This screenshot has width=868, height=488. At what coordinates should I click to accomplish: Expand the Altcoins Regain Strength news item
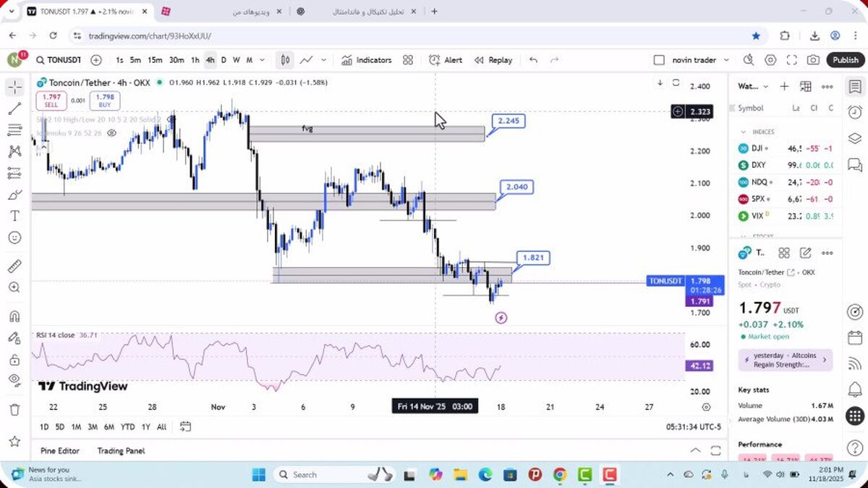[785, 360]
